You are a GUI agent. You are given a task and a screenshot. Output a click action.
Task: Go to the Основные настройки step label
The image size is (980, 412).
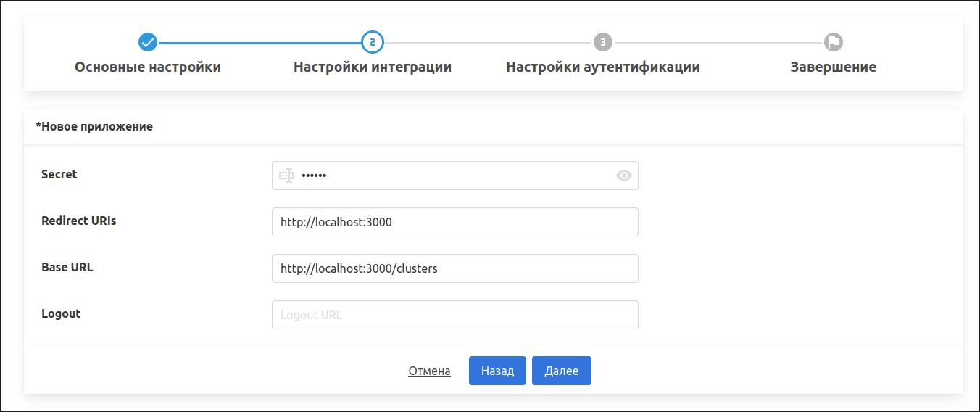(x=148, y=67)
